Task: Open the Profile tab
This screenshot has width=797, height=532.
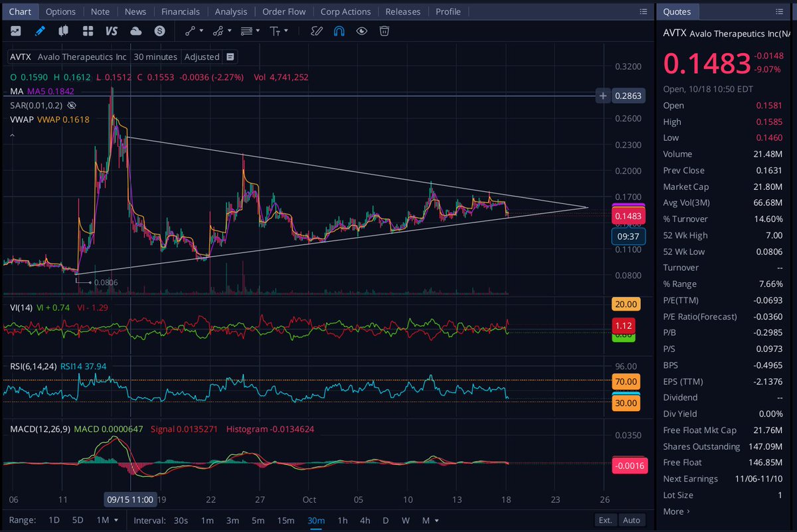Action: pyautogui.click(x=448, y=11)
